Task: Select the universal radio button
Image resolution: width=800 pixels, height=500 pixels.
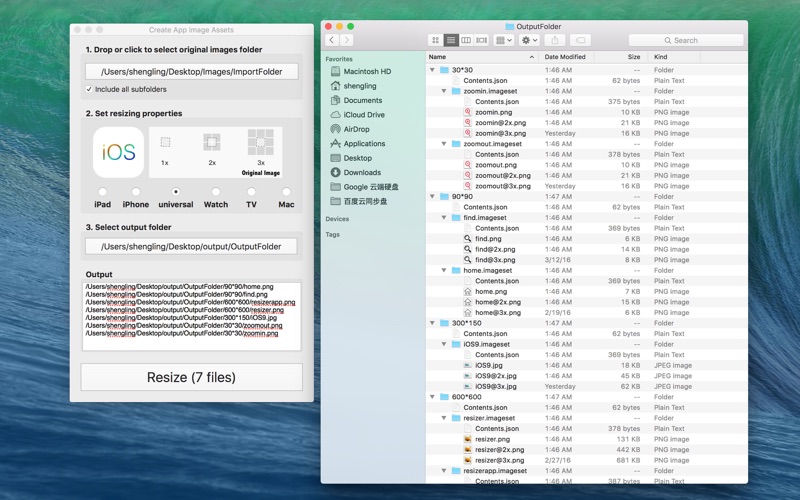Action: point(176,192)
